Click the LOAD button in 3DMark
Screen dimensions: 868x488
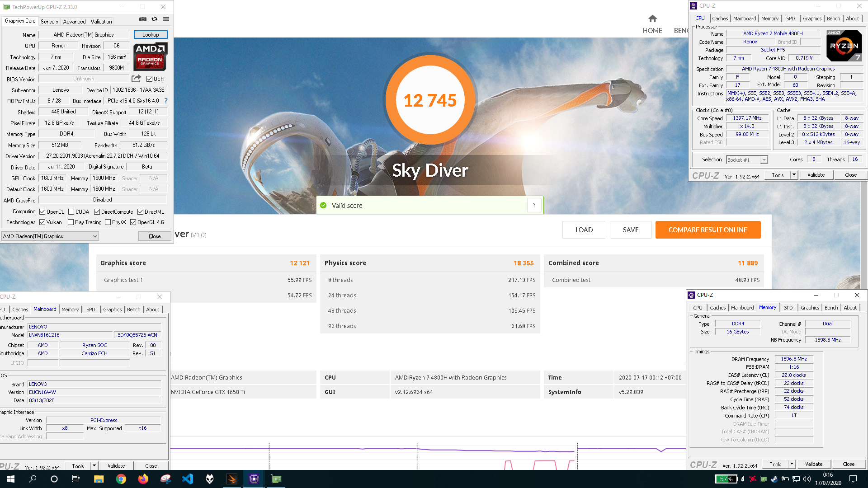(584, 230)
